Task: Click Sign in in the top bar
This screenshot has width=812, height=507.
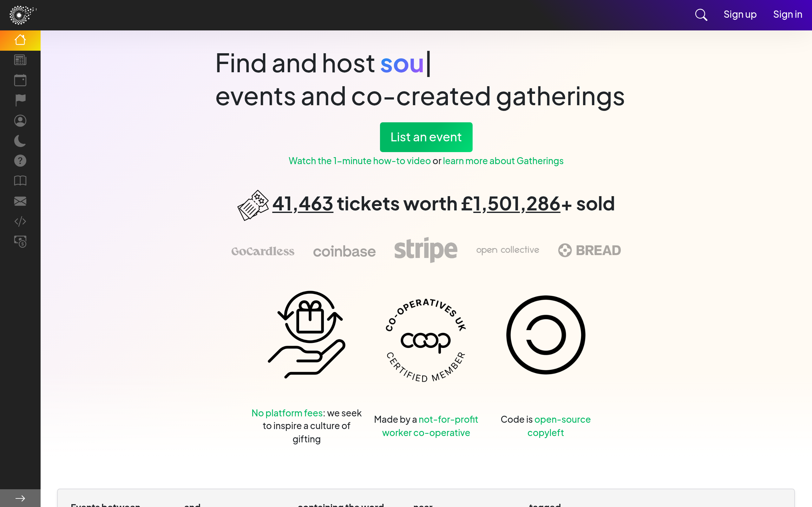Action: coord(788,15)
